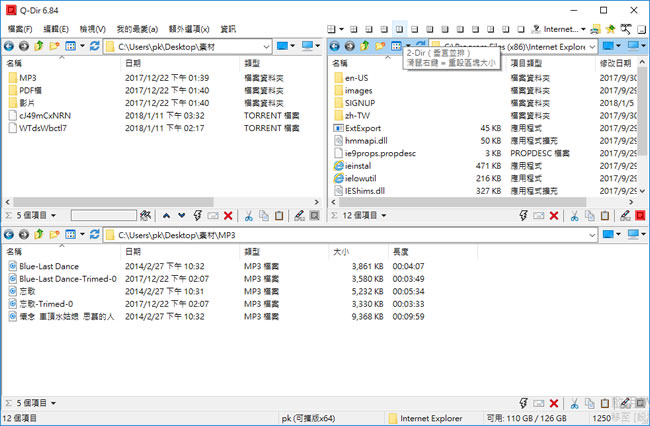Click the red X delete icon in bottom pane
This screenshot has width=650, height=426.
[x=554, y=403]
